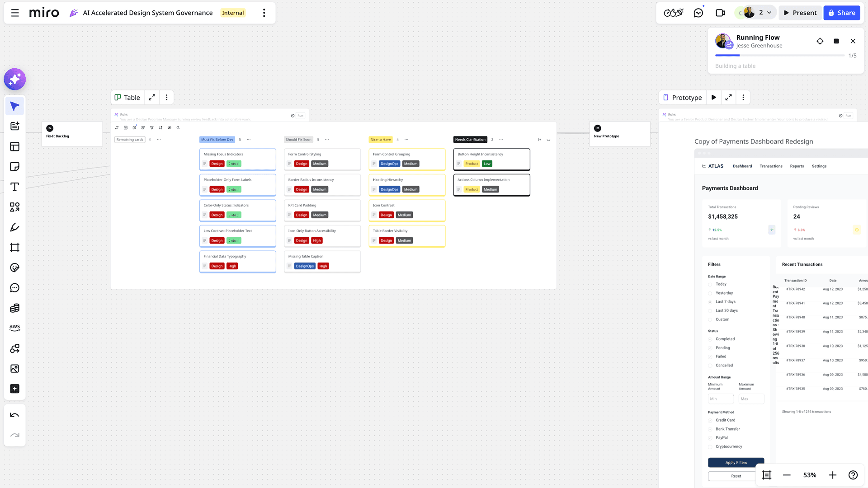Open the AWS shapes pack
Image resolution: width=868 pixels, height=488 pixels.
14,328
